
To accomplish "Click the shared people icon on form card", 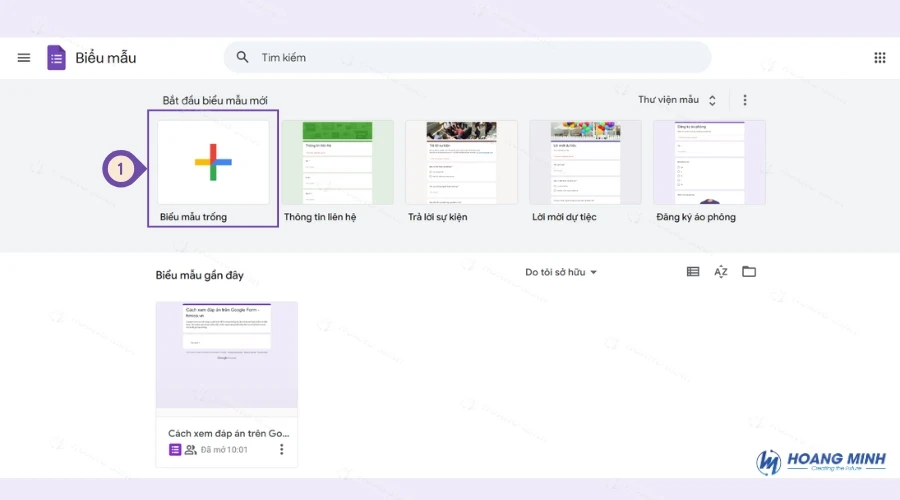I will pyautogui.click(x=191, y=449).
